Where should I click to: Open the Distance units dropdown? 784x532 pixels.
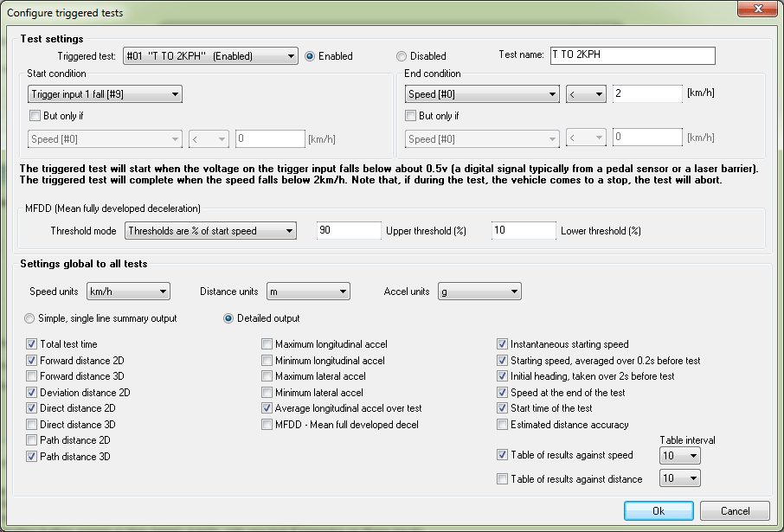tap(309, 292)
